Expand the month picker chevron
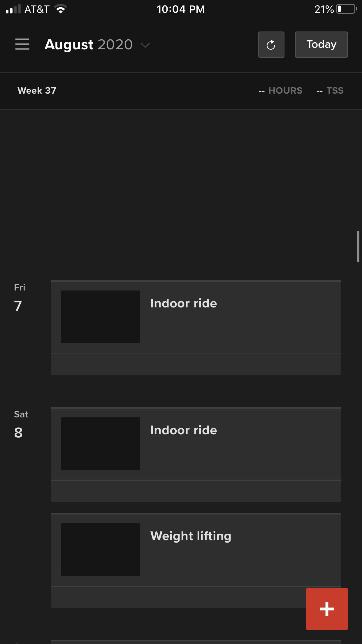362x644 pixels. 145,45
